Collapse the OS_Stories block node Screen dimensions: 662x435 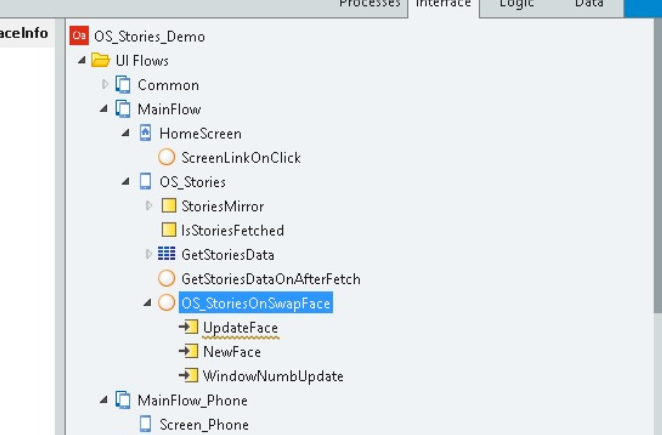(x=126, y=182)
